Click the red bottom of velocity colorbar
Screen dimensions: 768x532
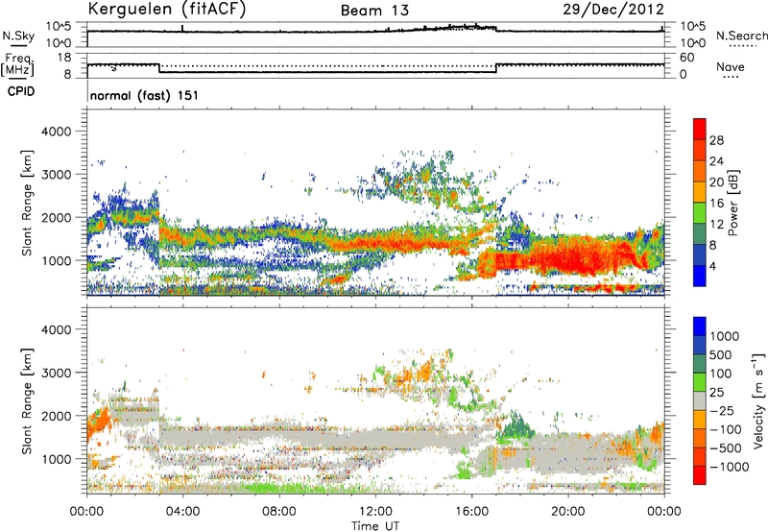tap(700, 475)
